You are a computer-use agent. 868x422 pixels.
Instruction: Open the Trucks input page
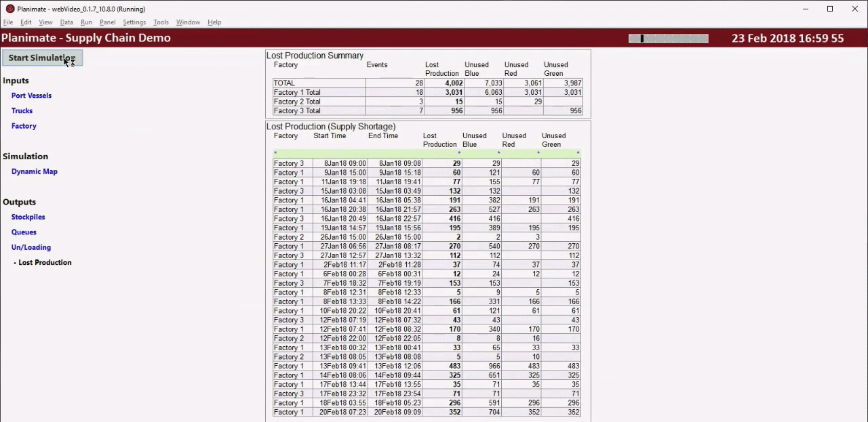pos(22,110)
